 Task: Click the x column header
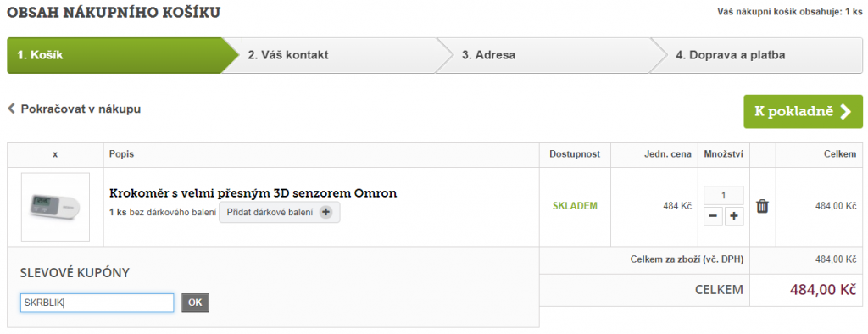pos(55,154)
